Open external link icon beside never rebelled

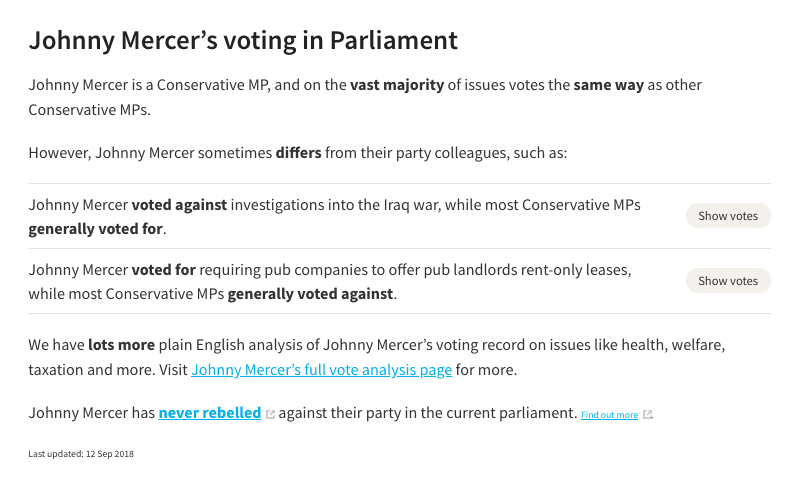pos(270,415)
